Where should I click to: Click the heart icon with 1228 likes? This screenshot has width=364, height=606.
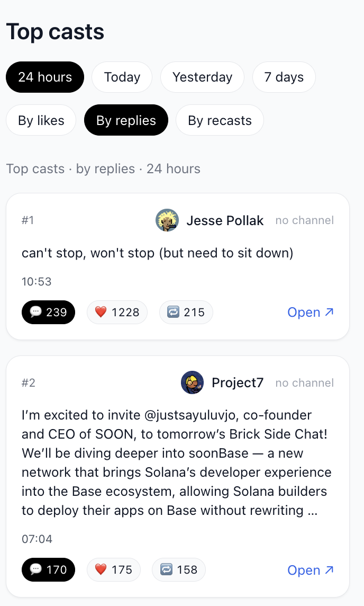[x=101, y=313]
